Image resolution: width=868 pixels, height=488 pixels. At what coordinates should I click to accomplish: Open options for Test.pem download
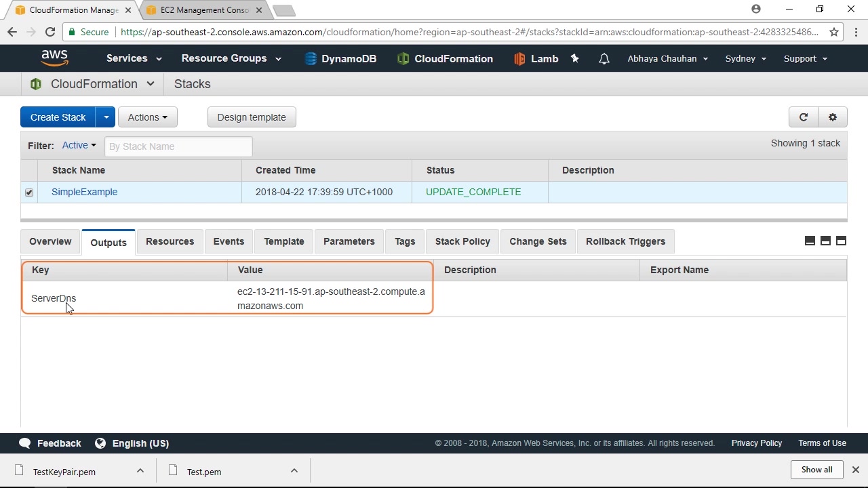pyautogui.click(x=294, y=470)
